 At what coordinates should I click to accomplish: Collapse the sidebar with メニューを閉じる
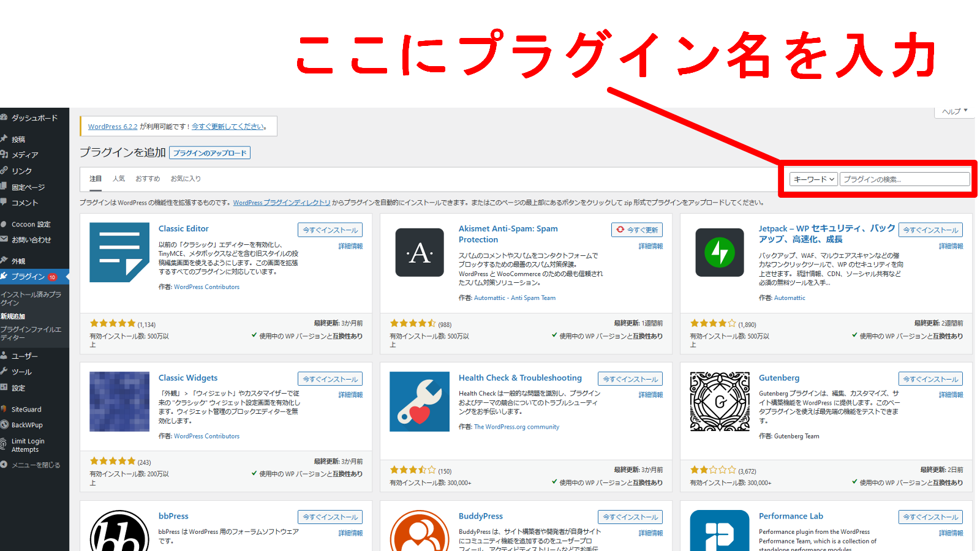(36, 465)
